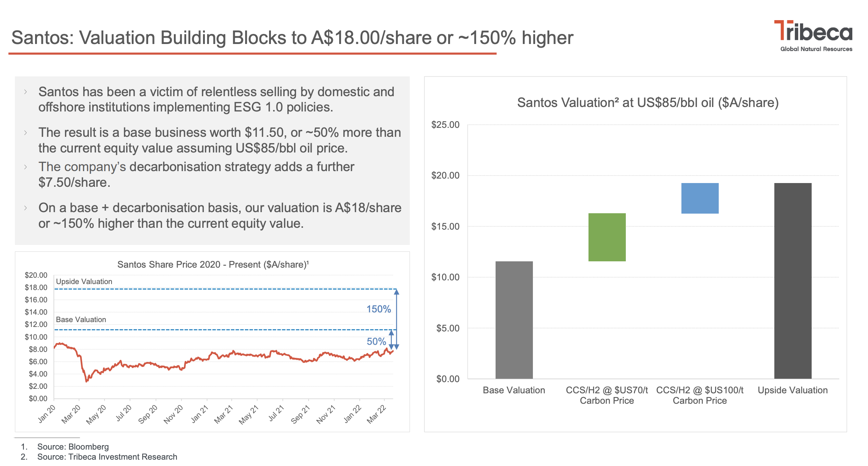This screenshot has height=466, width=868.
Task: Click the chevron bullet beside the base business paragraph
Action: 25,132
